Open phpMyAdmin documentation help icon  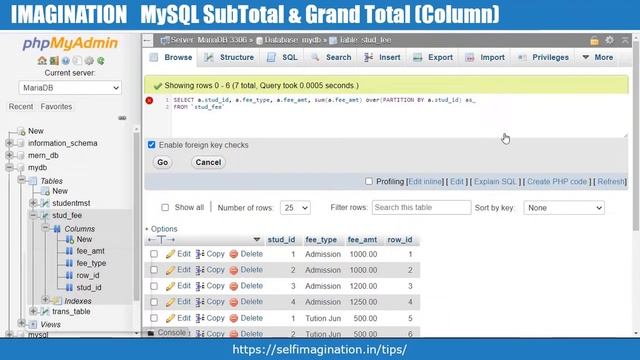click(66, 61)
